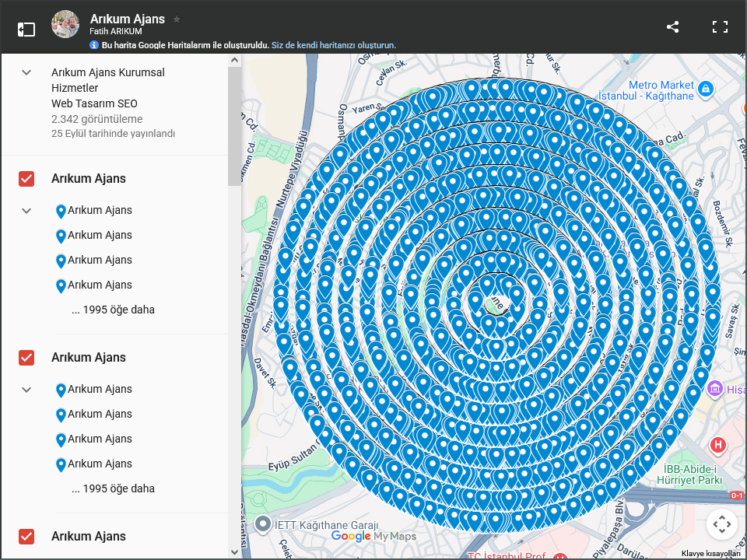Star this Arıkum Ajans map

(x=177, y=19)
